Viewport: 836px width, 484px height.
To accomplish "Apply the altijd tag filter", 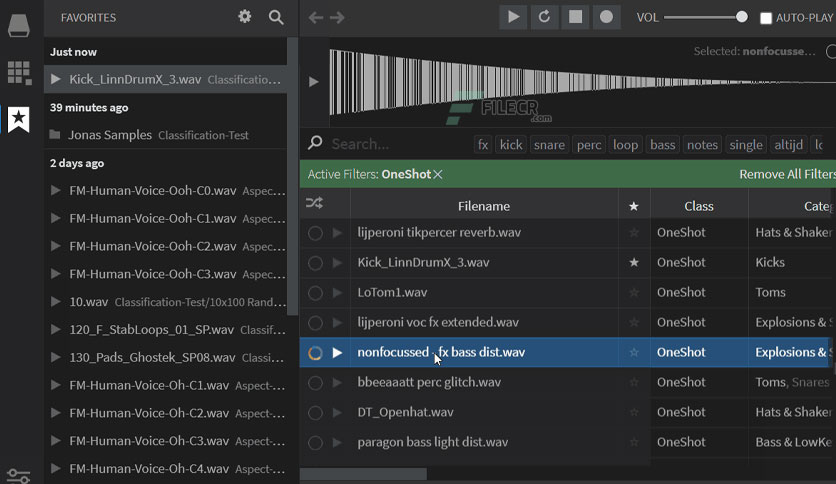I will coord(789,144).
